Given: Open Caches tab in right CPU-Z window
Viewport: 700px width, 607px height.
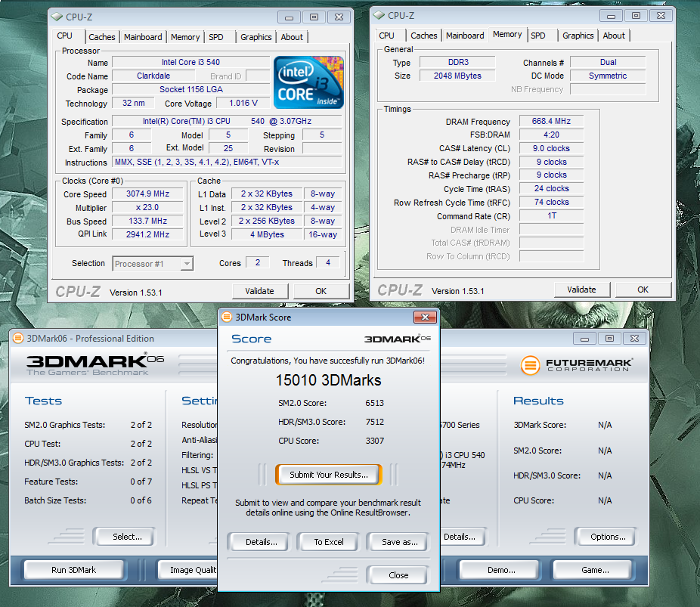Looking at the screenshot, I should (423, 36).
